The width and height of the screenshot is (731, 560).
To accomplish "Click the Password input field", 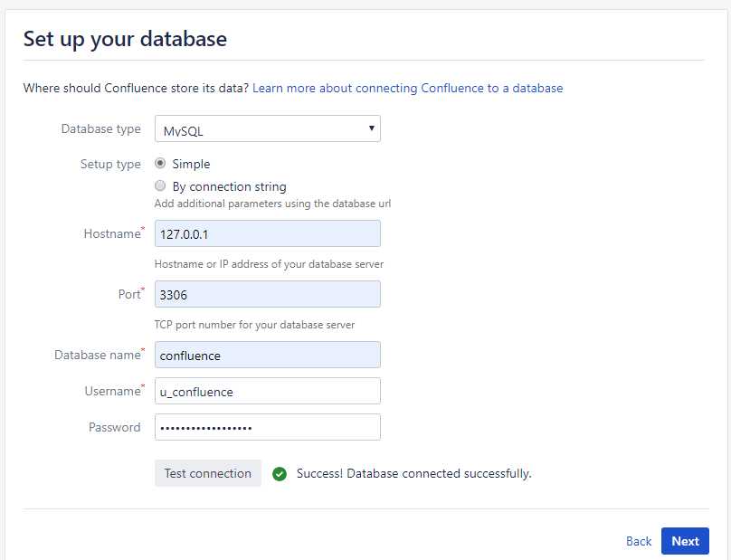I will [x=267, y=427].
